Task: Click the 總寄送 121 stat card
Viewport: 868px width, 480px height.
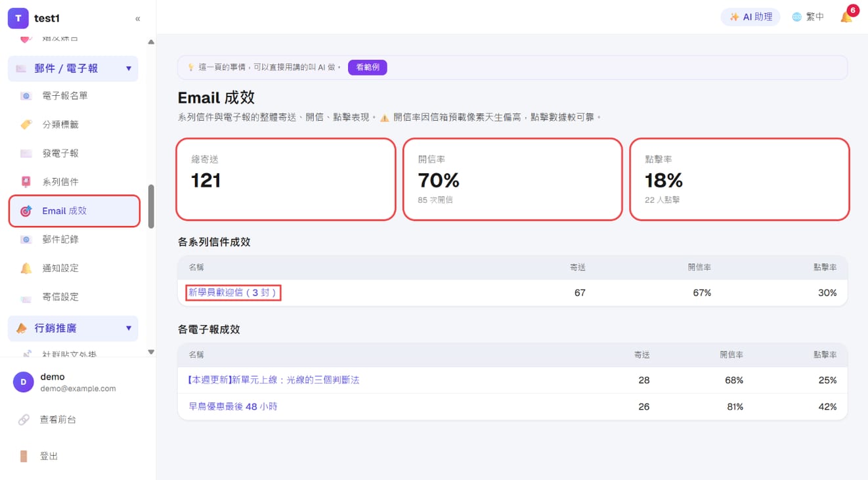Action: coord(286,179)
